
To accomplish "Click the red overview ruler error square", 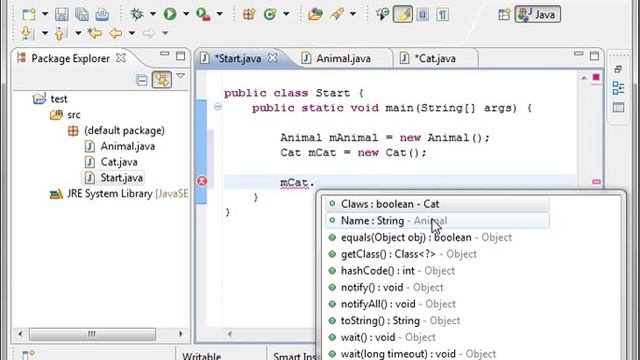I will click(x=596, y=77).
